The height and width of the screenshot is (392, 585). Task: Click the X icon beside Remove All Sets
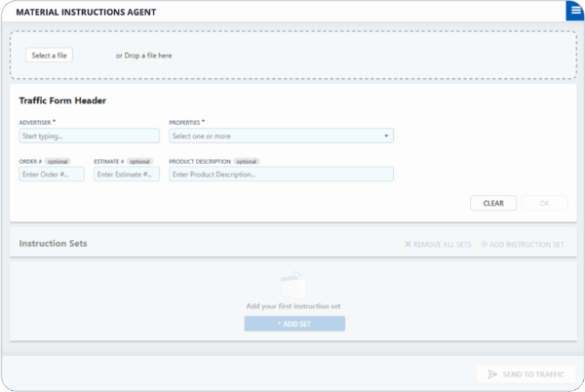click(408, 244)
